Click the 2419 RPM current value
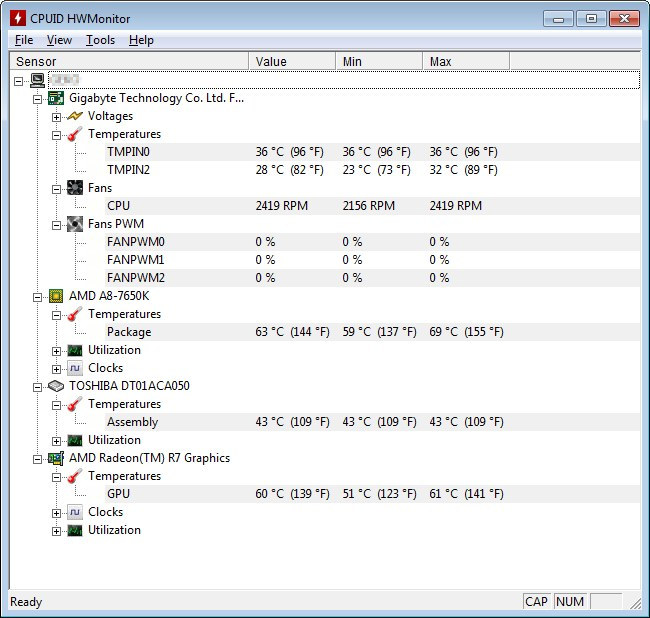 coord(281,206)
